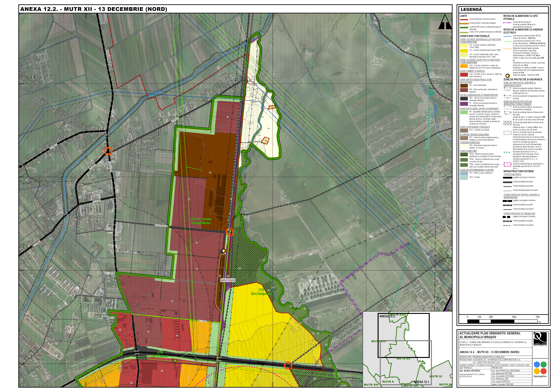Viewport: 555px width, 392px height.
Task: Click the legend purple water pipeline line symbol
Action: 507,23
